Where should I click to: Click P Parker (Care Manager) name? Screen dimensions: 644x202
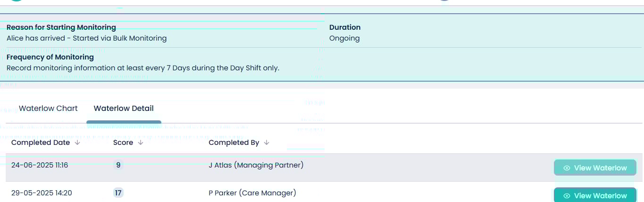coord(252,193)
